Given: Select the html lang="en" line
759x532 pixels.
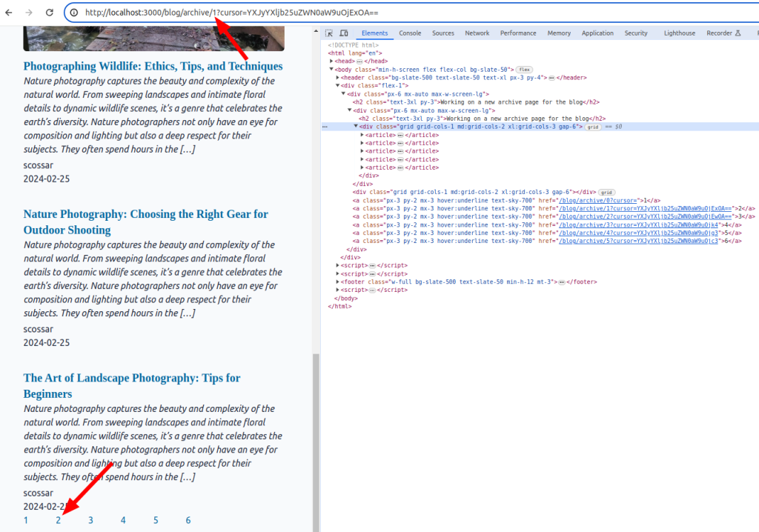Looking at the screenshot, I should click(x=355, y=53).
